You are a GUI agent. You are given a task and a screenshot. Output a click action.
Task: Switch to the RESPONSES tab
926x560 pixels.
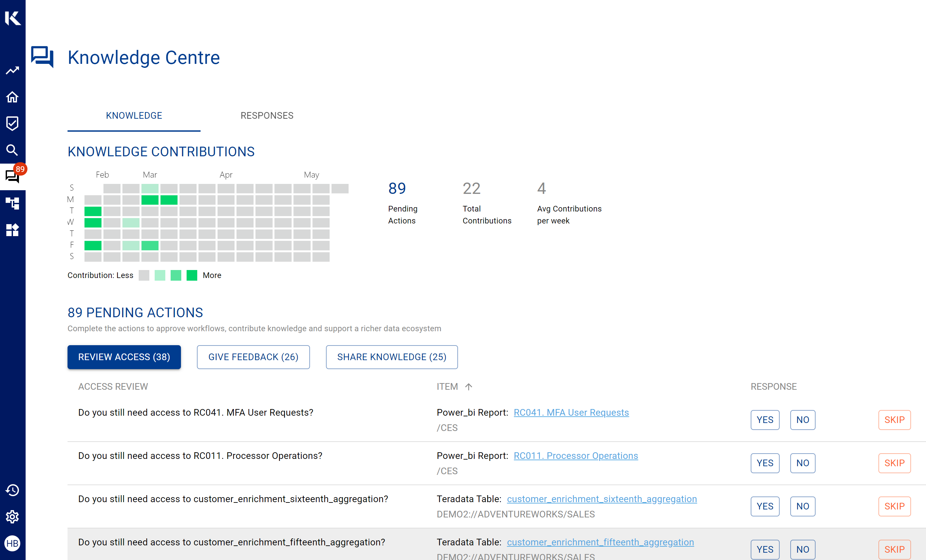pos(267,115)
